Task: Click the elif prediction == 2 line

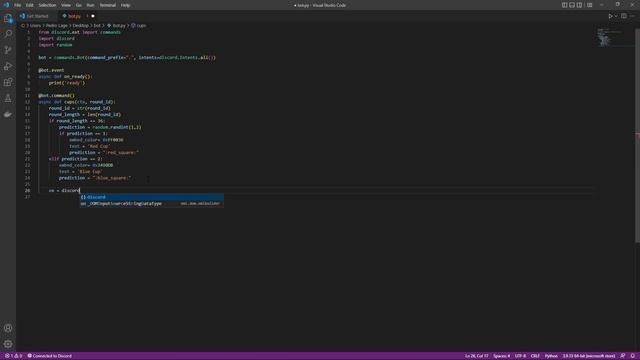Action: (76, 159)
